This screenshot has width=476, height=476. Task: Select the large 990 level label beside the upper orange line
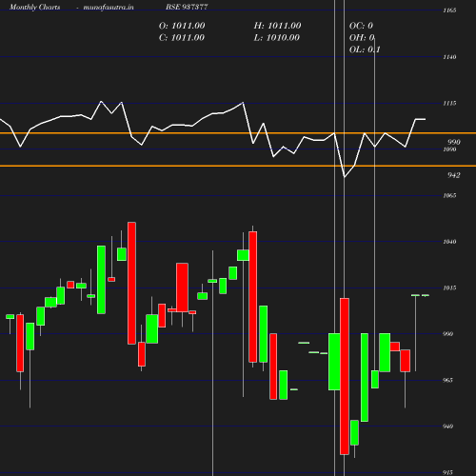point(454,142)
